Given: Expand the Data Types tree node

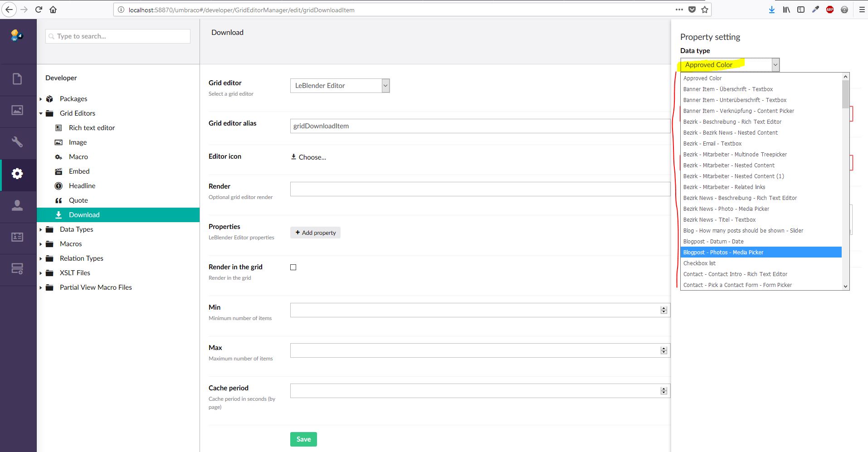Looking at the screenshot, I should tap(41, 229).
